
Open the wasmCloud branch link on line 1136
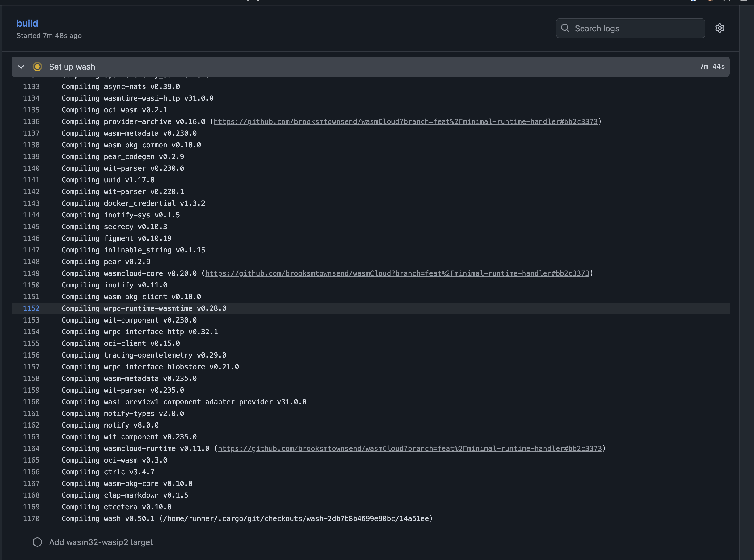[x=405, y=121]
